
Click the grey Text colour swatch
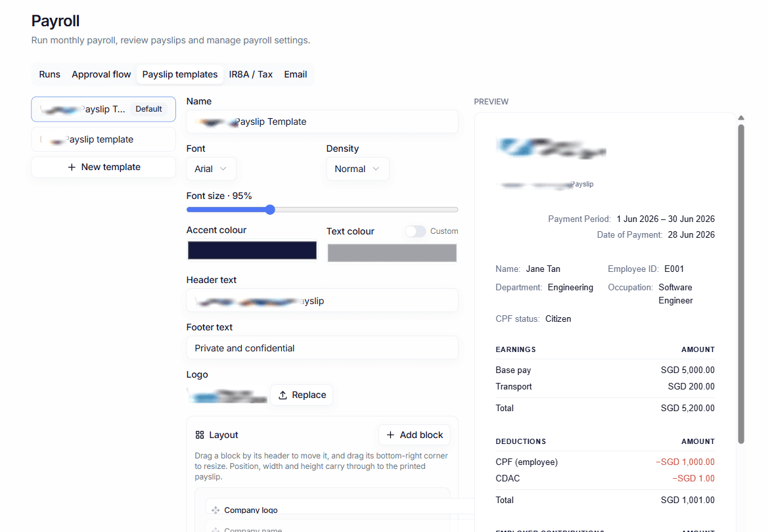392,253
